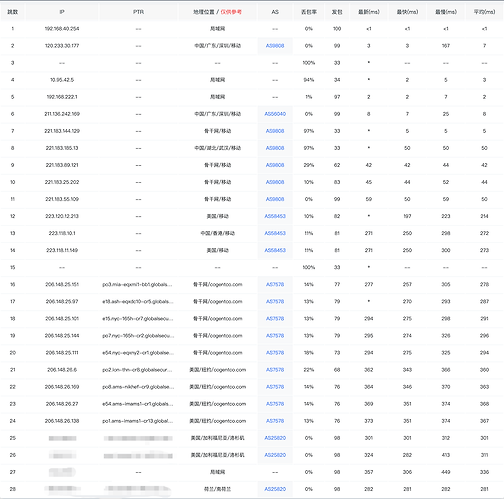Click the 最慢(ms) column header

(x=446, y=12)
